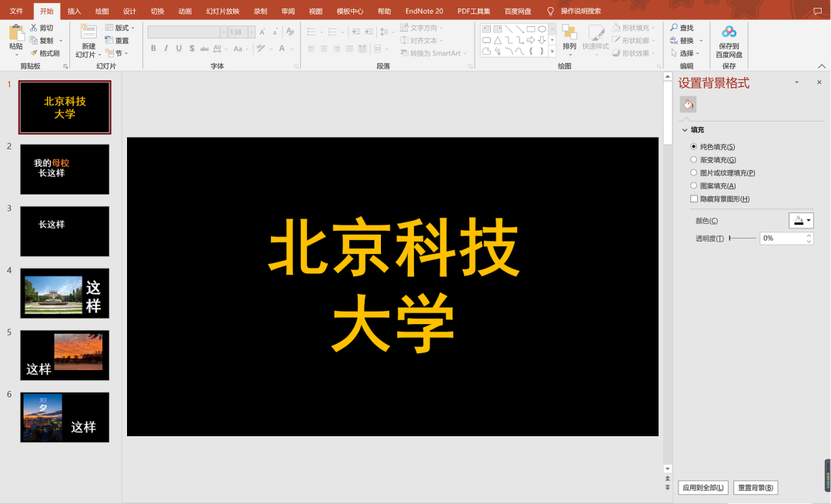Switch to the Design (设计) tab

[129, 11]
